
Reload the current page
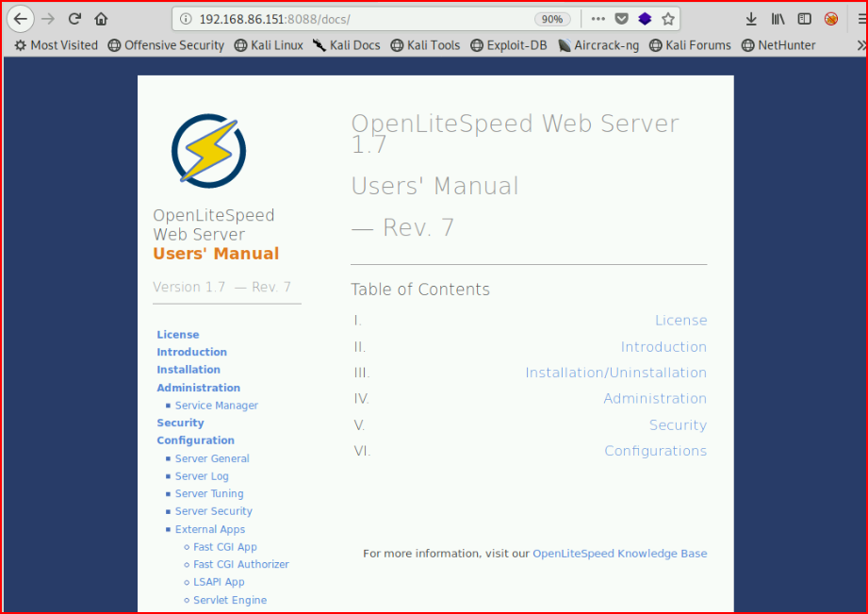coord(74,19)
